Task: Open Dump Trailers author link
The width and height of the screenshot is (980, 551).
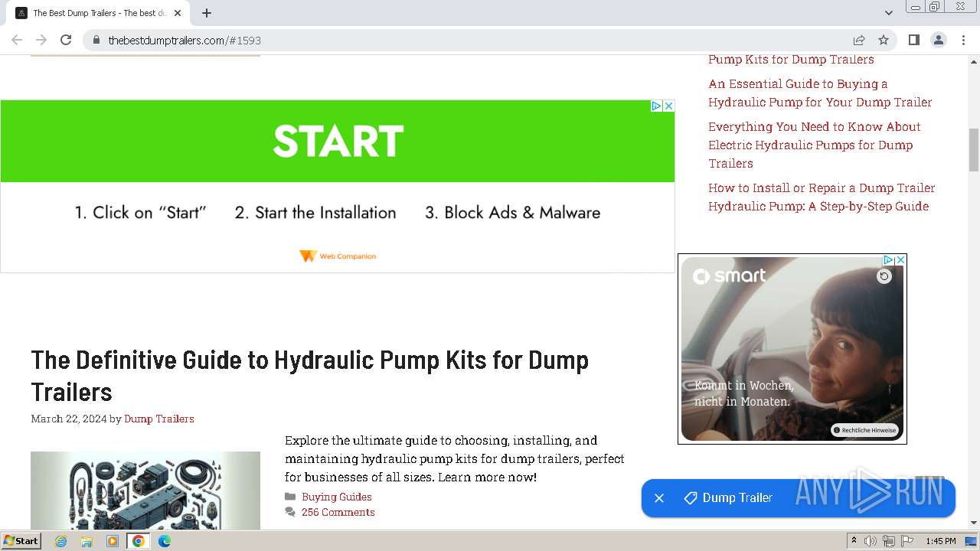Action: [x=159, y=419]
